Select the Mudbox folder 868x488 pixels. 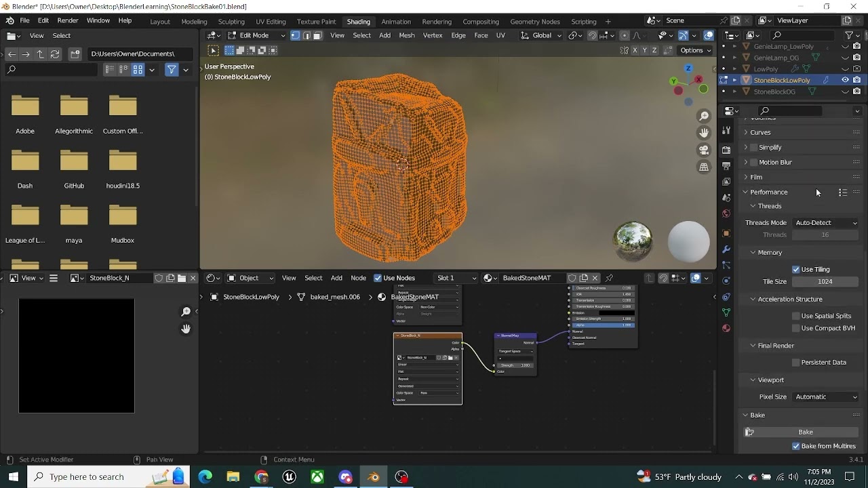[123, 224]
